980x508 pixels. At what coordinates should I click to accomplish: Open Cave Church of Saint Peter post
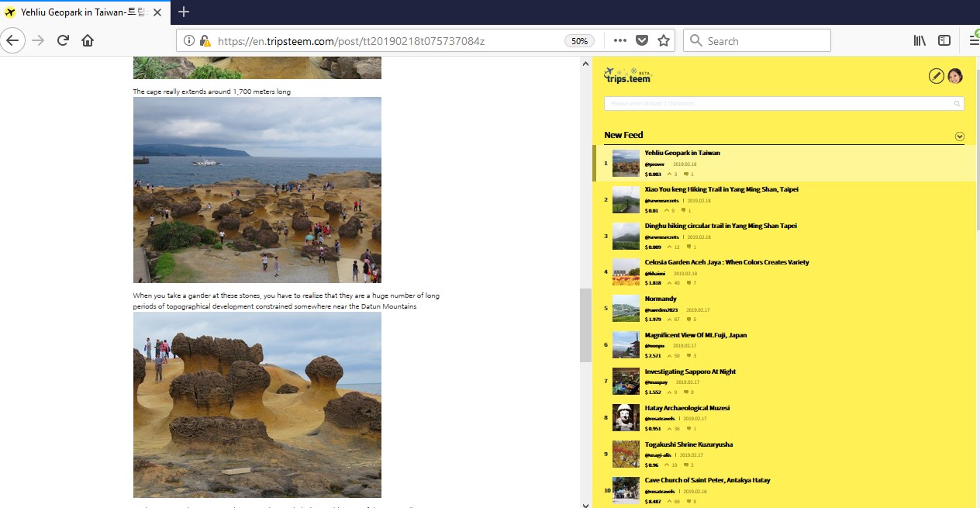(x=707, y=480)
